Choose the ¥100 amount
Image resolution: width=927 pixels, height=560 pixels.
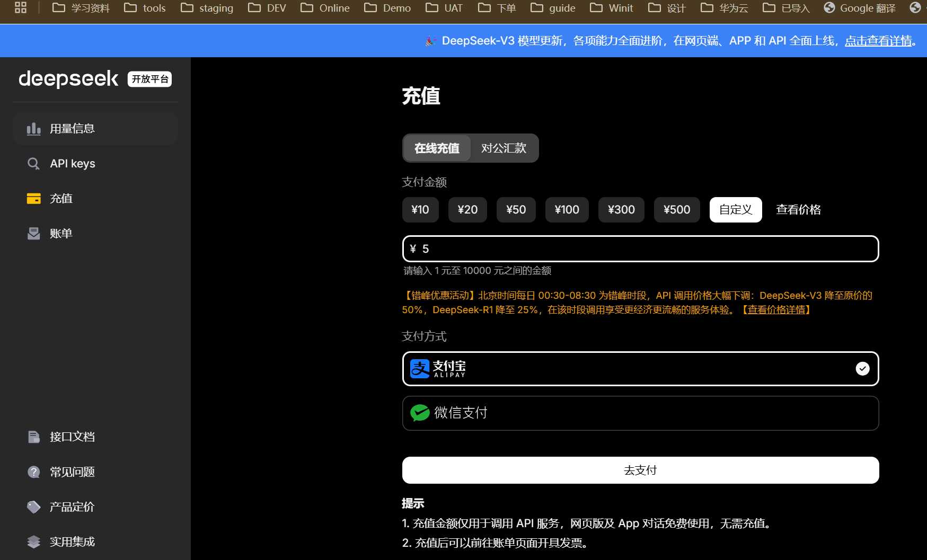point(567,210)
